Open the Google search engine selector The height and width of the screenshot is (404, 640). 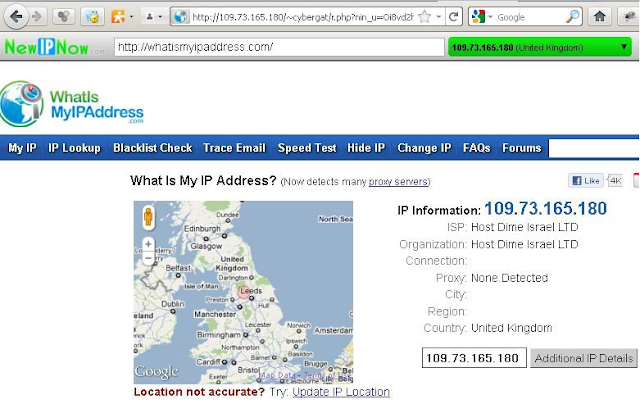coord(482,17)
